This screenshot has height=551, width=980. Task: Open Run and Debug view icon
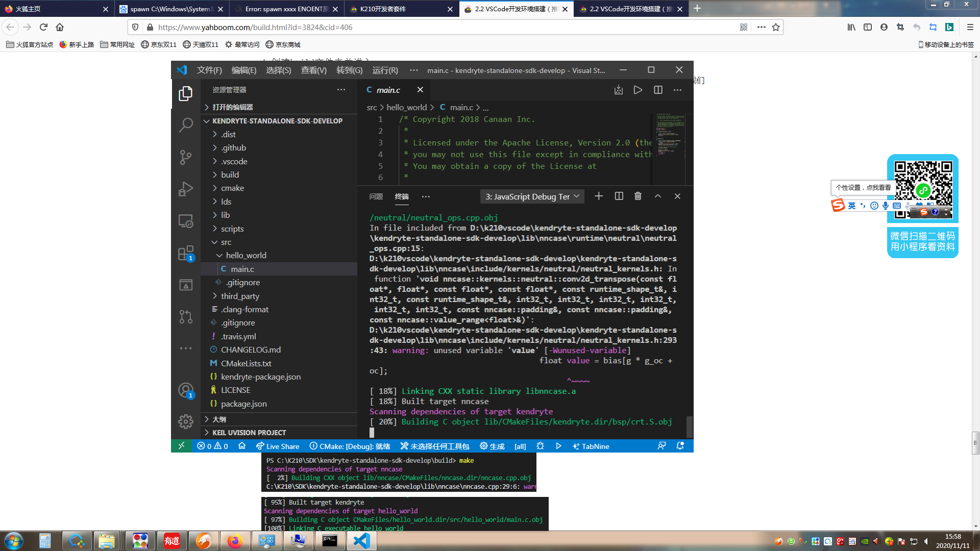(x=186, y=189)
